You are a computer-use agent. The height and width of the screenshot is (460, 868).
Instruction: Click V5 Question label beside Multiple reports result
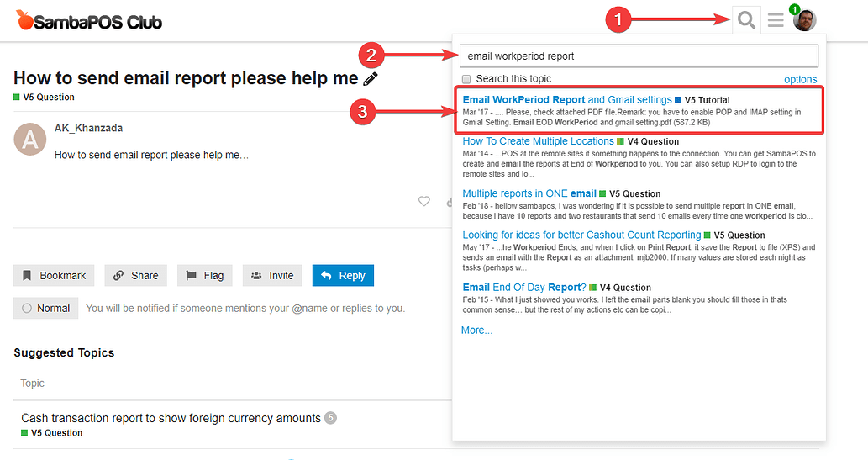click(630, 194)
